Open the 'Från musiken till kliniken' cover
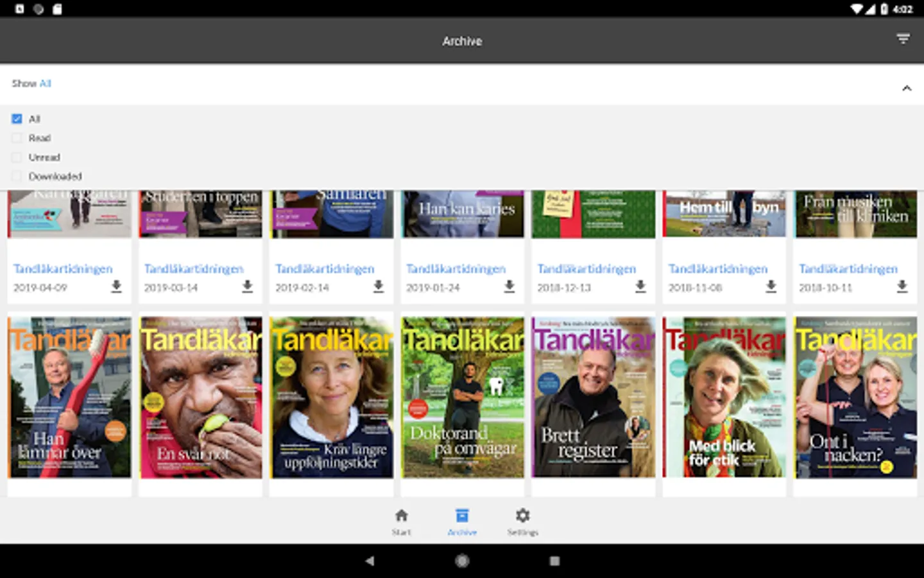 (855, 214)
